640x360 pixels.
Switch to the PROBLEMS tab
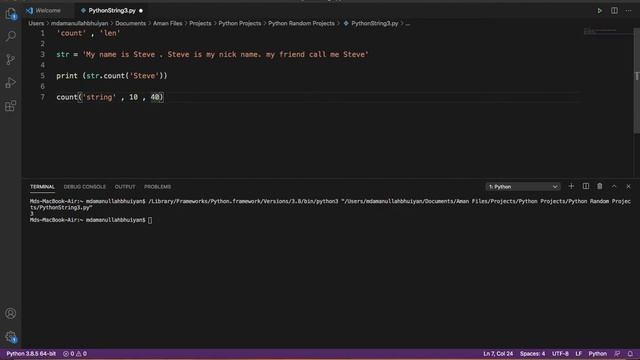pos(158,187)
